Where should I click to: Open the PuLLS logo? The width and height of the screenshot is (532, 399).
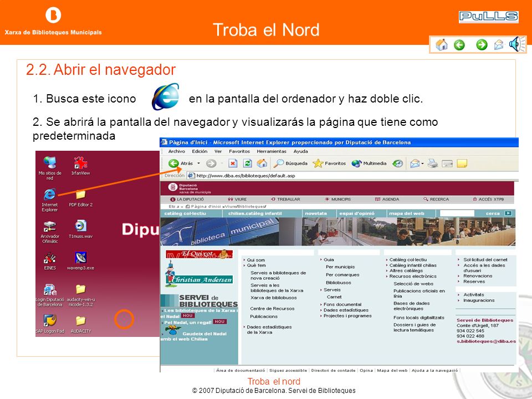coord(489,17)
